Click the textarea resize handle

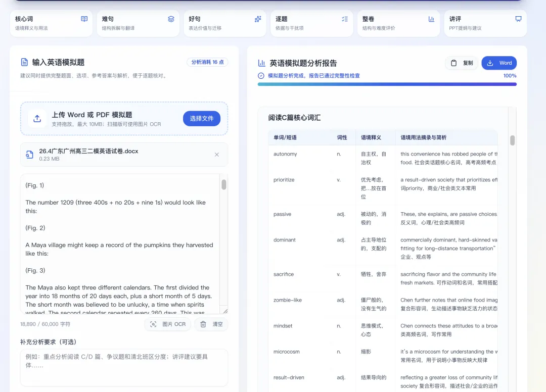225,311
